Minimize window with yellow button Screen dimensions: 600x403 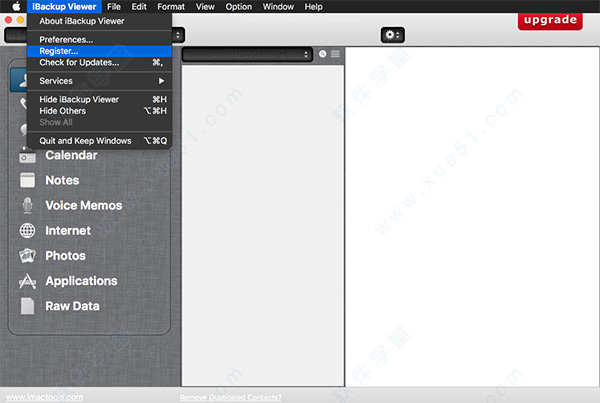click(x=20, y=20)
